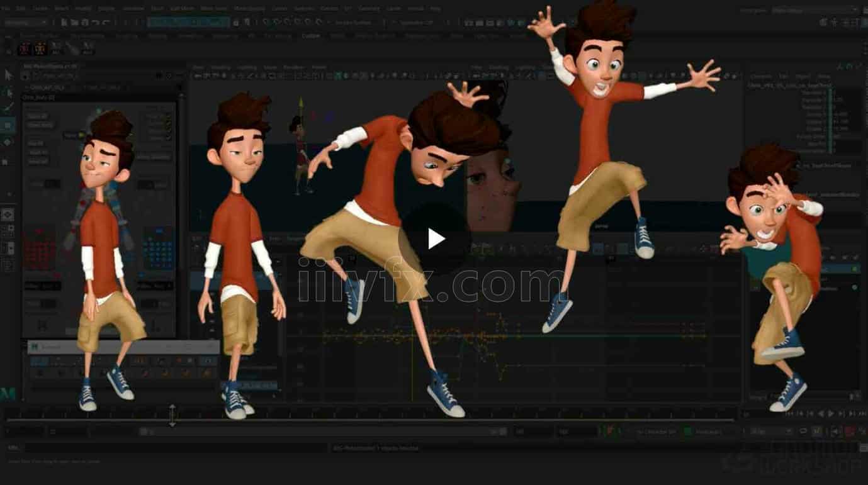Click the MEL command line input field
868x485 pixels.
[x=176, y=448]
